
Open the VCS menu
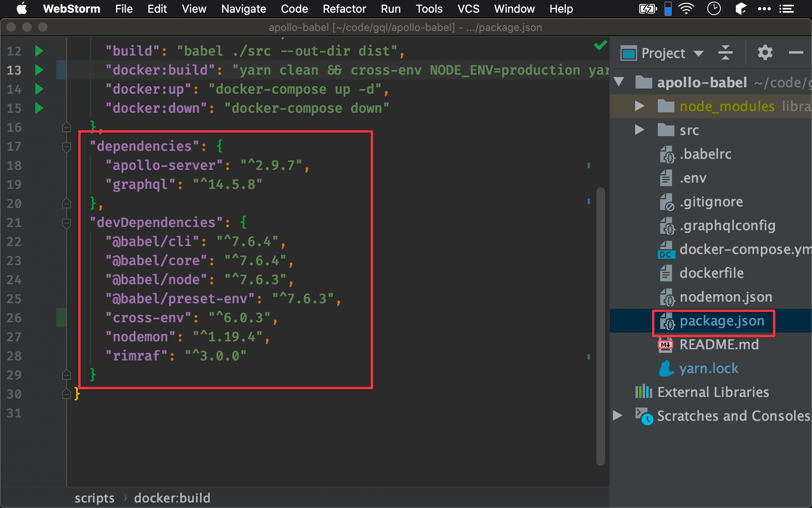coord(468,9)
